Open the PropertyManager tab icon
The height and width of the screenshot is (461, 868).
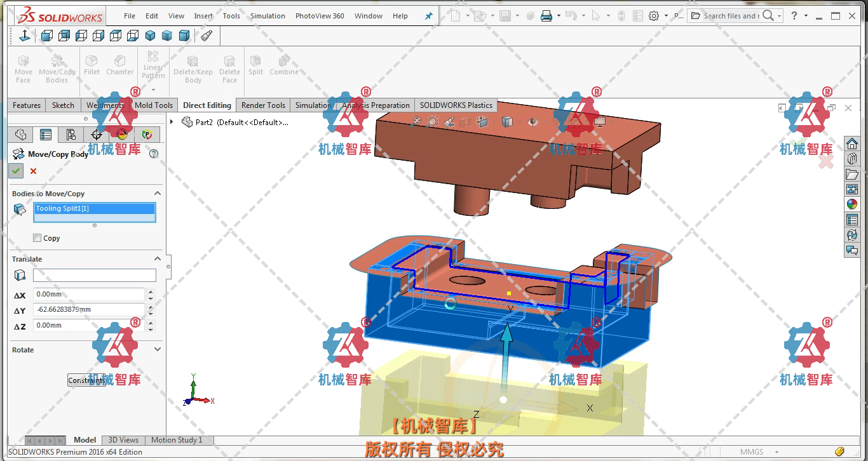tap(45, 135)
